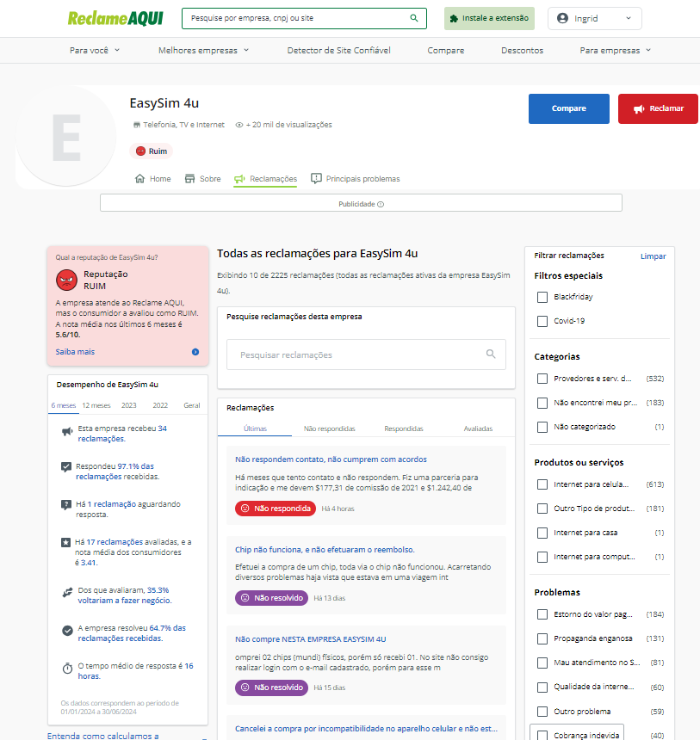Click the angry red reputation face icon
Image resolution: width=700 pixels, height=740 pixels.
[66, 280]
